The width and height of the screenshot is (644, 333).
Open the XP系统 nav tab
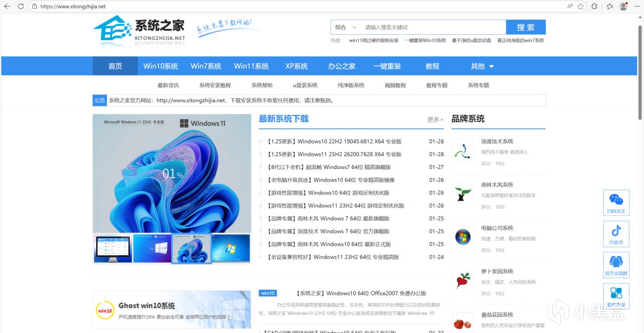[x=296, y=66]
